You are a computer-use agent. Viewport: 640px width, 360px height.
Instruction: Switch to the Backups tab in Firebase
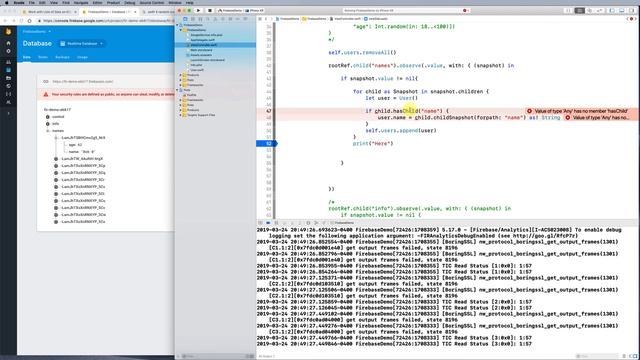click(62, 57)
